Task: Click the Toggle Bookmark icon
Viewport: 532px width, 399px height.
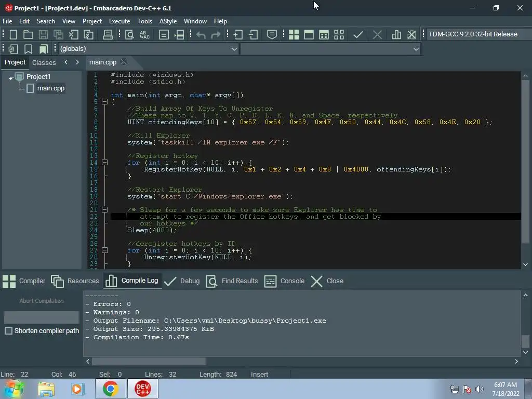Action: (28, 49)
